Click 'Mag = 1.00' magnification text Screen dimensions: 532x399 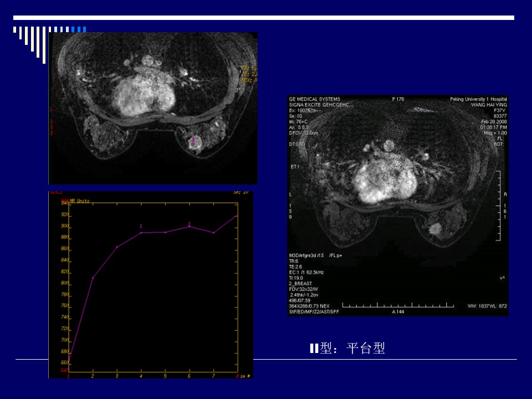coord(495,132)
